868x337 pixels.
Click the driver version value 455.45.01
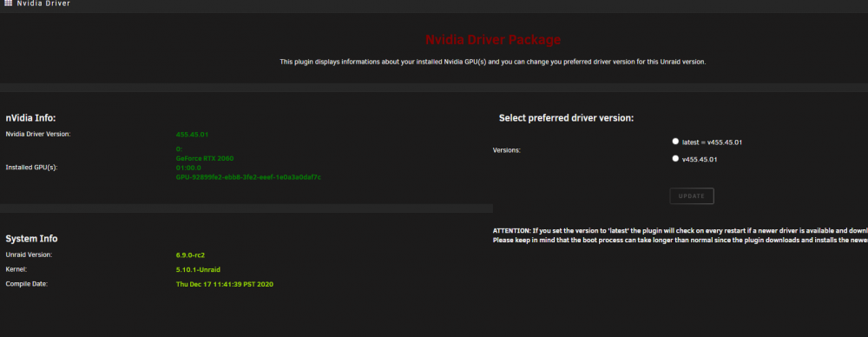[x=192, y=135]
